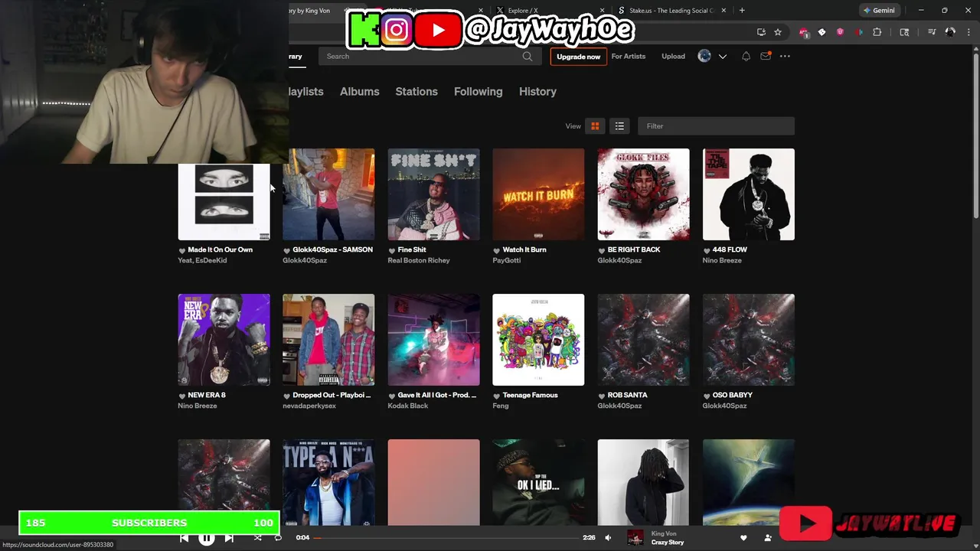Open the Chrome profile avatar
Image resolution: width=980 pixels, height=551 pixels.
pos(950,32)
